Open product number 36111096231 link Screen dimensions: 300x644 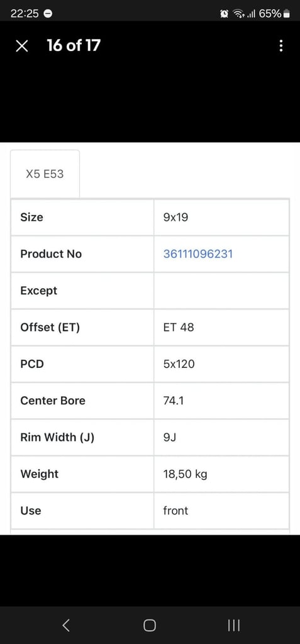(x=198, y=254)
